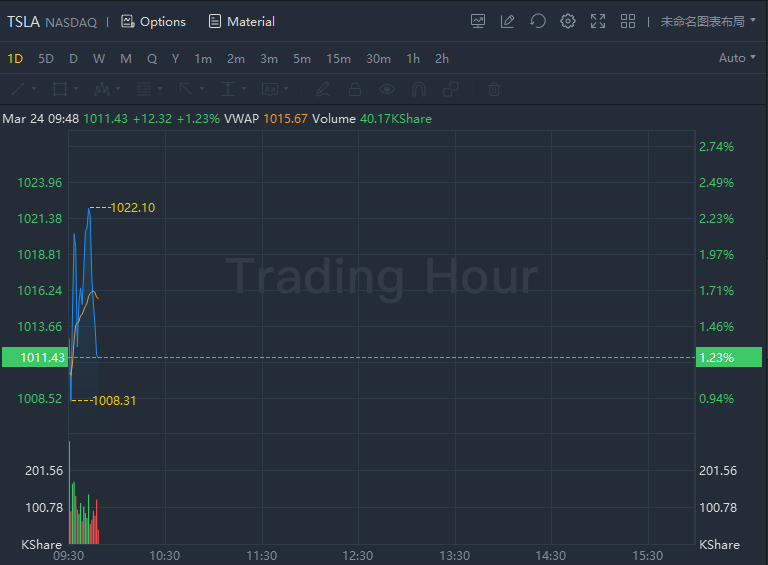Expand the wave pattern tool options arrow
The width and height of the screenshot is (768, 565).
[x=118, y=89]
